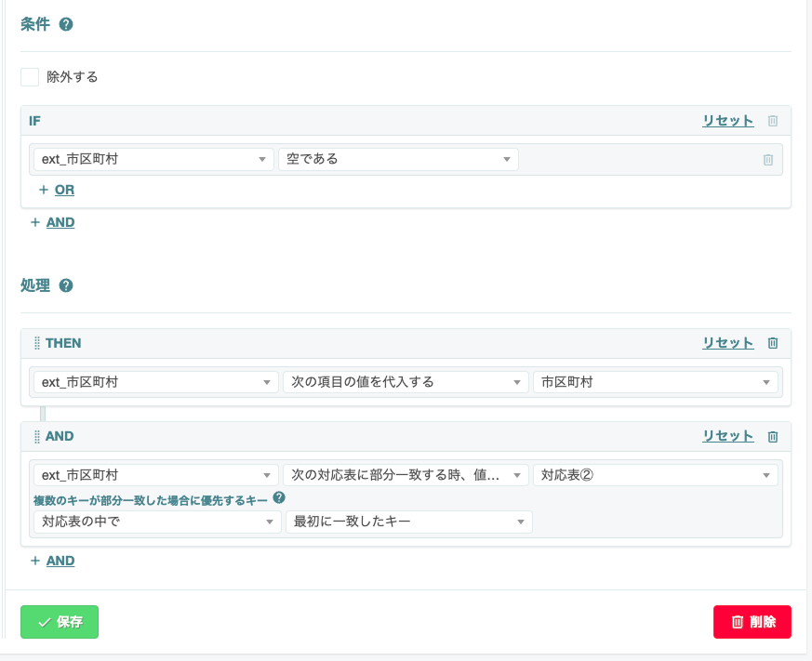The width and height of the screenshot is (812, 661).
Task: Open IF field dropdown showing ext_市区町村
Action: [153, 159]
